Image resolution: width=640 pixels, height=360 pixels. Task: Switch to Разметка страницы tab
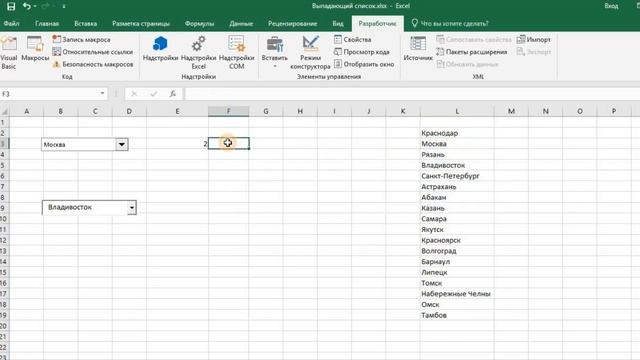click(141, 24)
